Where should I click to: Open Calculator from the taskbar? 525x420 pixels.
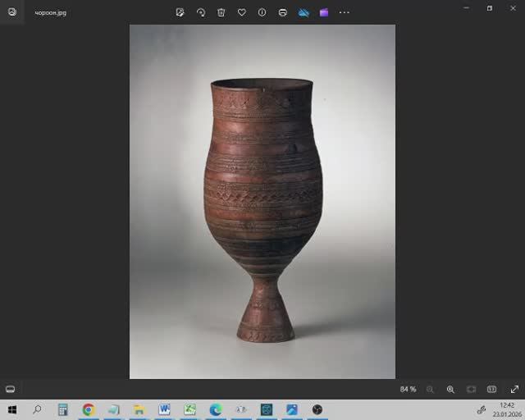point(62,409)
